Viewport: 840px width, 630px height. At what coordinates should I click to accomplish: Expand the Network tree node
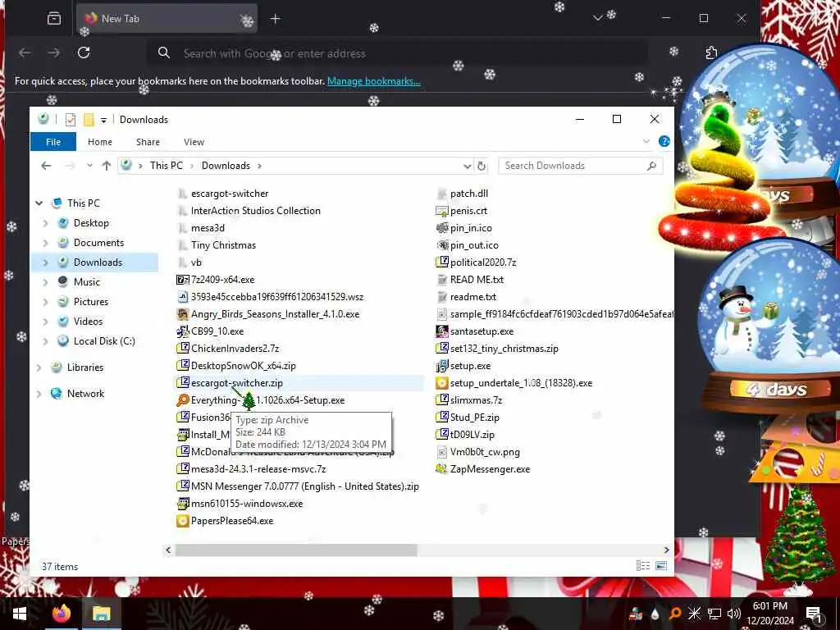tap(39, 394)
